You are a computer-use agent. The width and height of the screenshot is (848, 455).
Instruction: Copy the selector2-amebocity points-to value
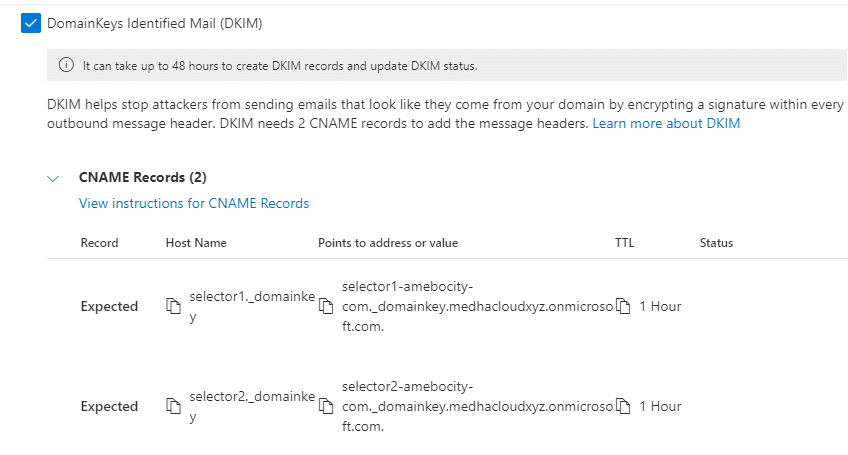[325, 406]
